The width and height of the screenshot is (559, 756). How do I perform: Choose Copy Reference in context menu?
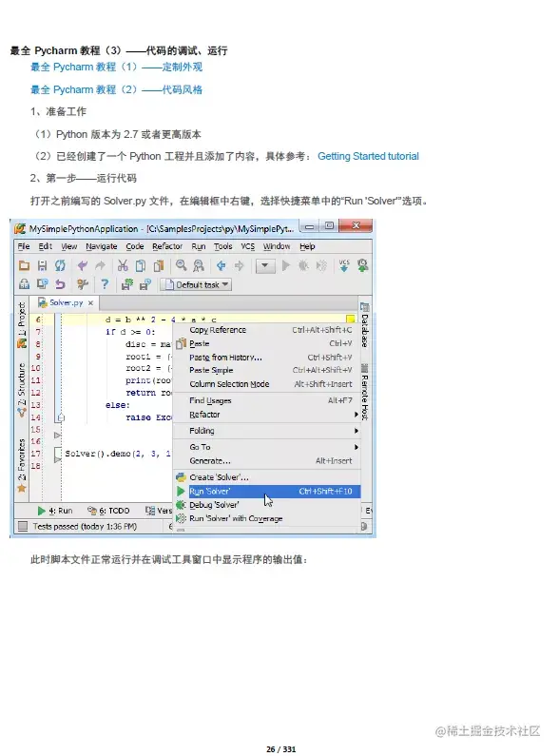(267, 330)
